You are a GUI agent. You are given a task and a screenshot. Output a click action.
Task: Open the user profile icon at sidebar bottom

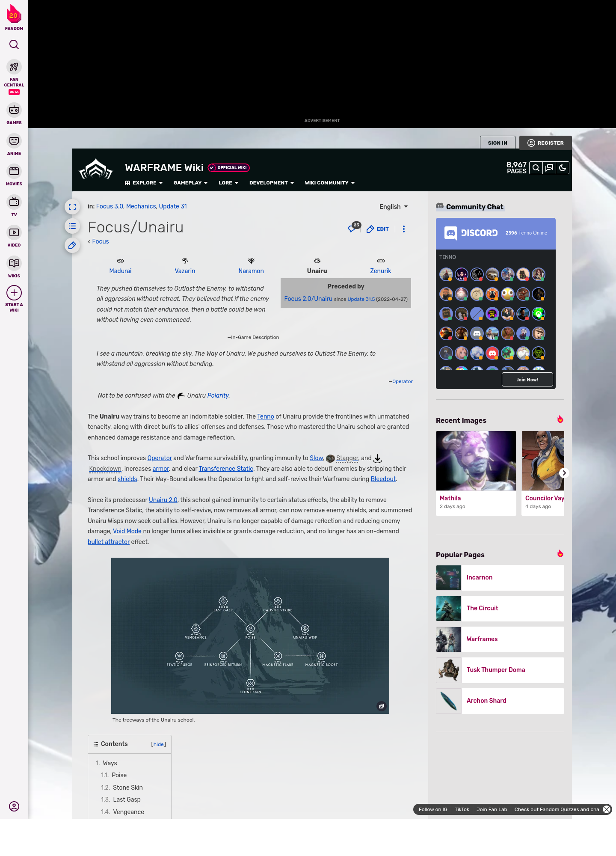[x=14, y=806]
